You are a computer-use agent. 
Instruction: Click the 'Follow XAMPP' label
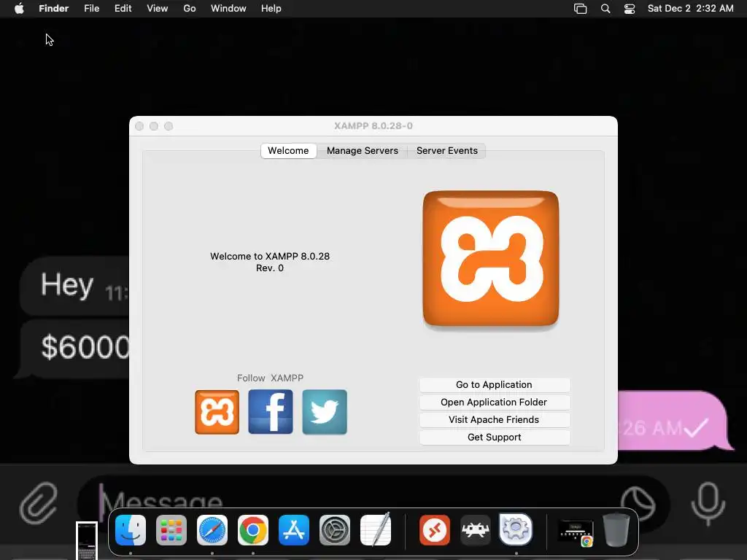click(270, 378)
